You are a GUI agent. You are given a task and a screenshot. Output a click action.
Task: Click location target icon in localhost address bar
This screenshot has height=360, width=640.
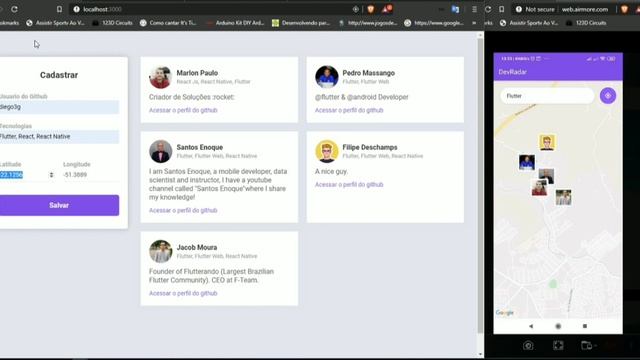(x=356, y=9)
